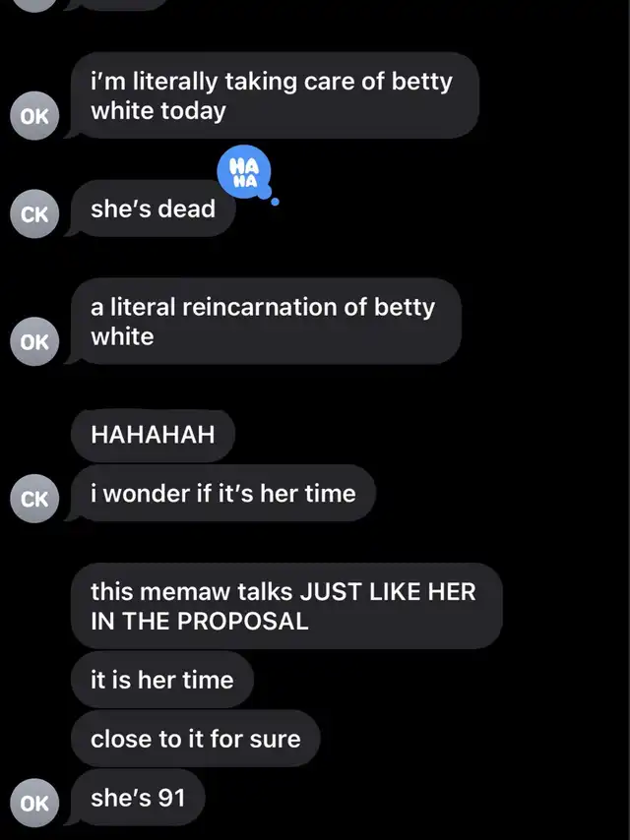Select the 'she's dead' message bubble
This screenshot has height=840, width=630.
(153, 209)
